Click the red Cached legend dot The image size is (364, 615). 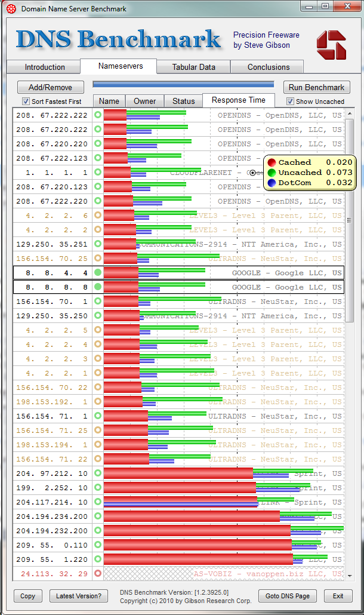coord(272,162)
